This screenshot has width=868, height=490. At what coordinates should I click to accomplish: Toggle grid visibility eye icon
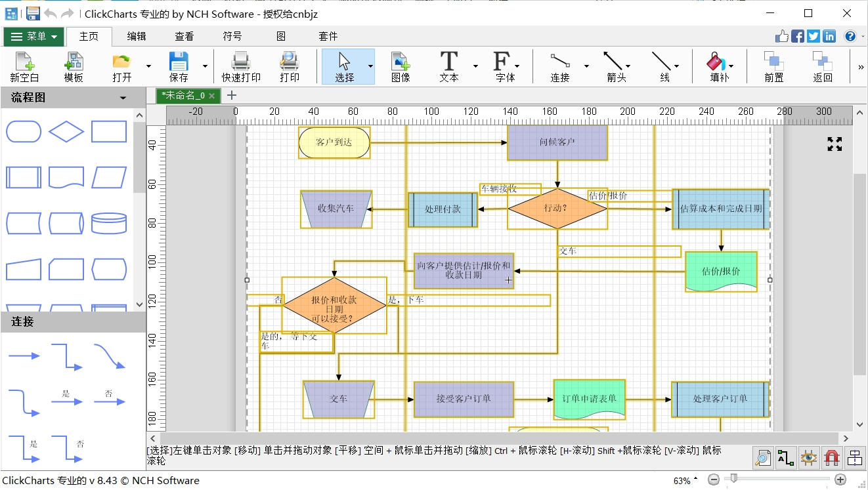click(808, 457)
